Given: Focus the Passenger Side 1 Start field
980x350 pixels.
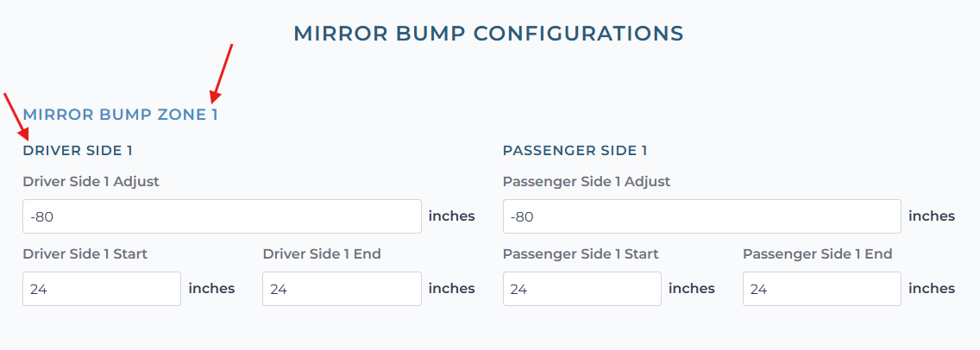Looking at the screenshot, I should click(581, 289).
